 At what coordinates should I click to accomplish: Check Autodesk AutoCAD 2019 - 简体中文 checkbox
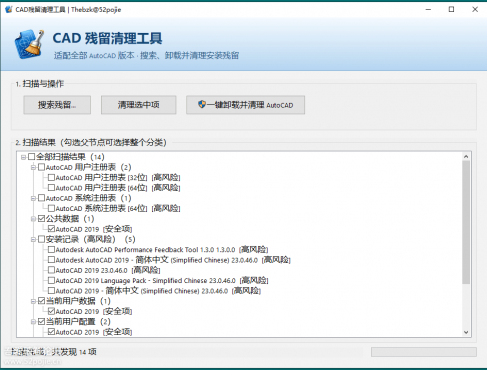(x=51, y=260)
